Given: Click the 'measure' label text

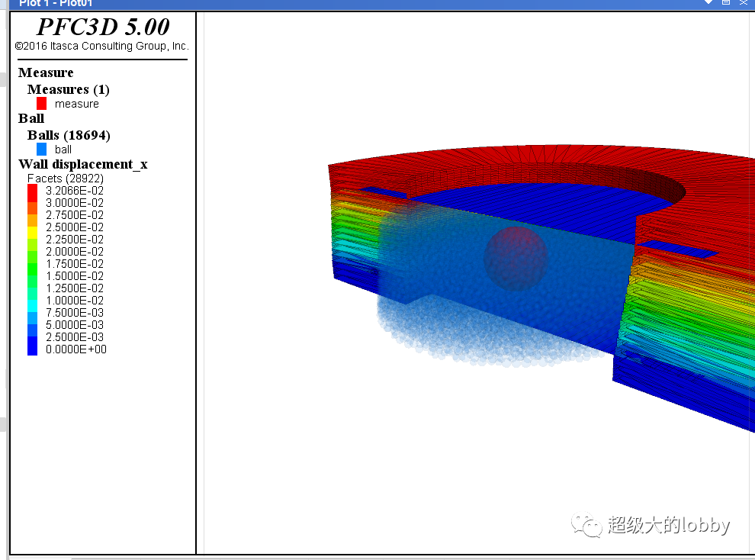Looking at the screenshot, I should coord(76,104).
